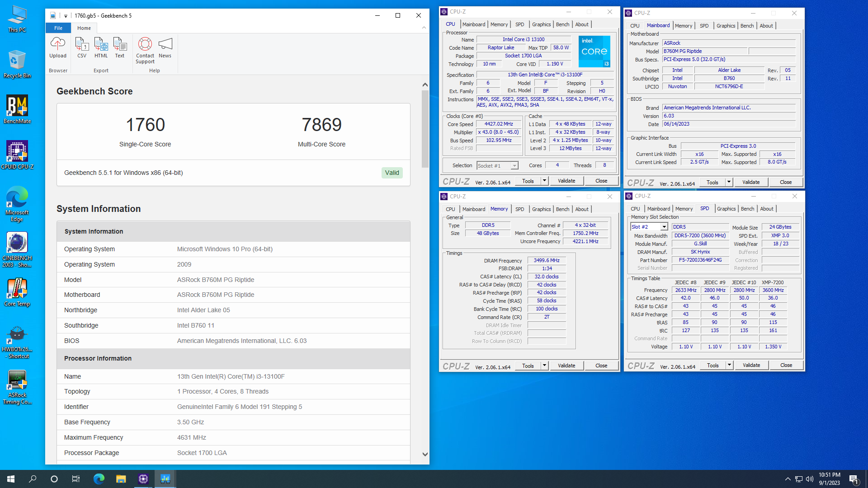868x488 pixels.
Task: Open HWBOTx265 desktop shortcut
Action: (x=17, y=343)
